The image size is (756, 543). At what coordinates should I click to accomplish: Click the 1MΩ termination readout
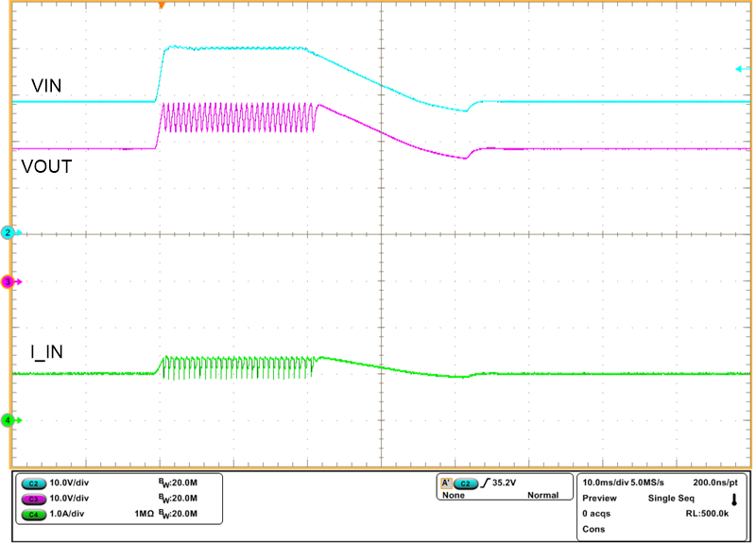pyautogui.click(x=144, y=514)
